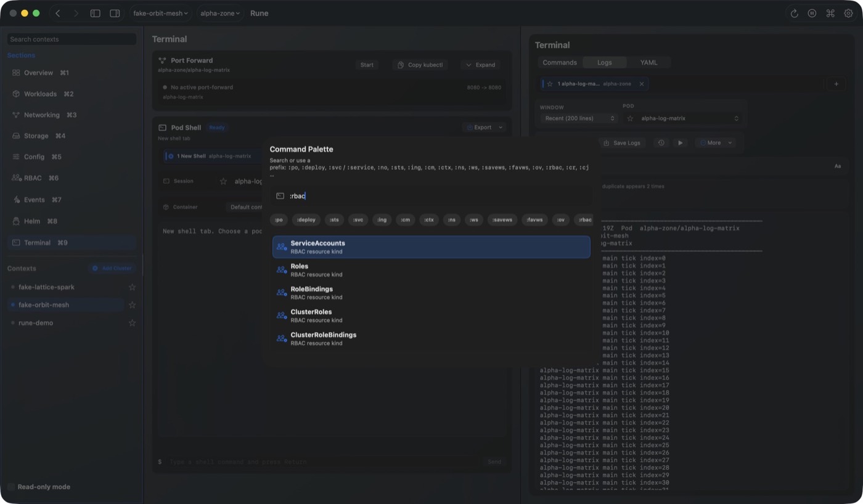Screen dimensions: 863x504
Task: Click the :deploy prefix chip
Action: pos(306,220)
